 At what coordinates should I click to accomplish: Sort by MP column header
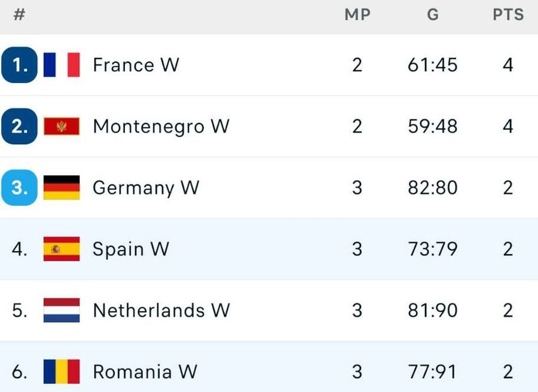coord(357,15)
